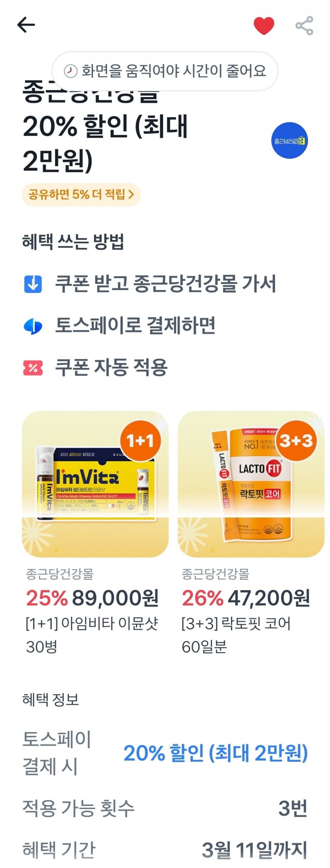Tap the share icon
Image resolution: width=330 pixels, height=868 pixels.
click(x=304, y=26)
